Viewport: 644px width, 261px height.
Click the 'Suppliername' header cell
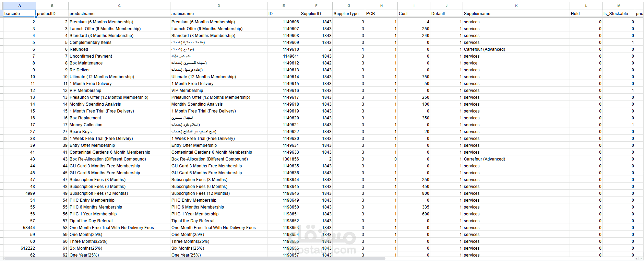click(x=516, y=14)
